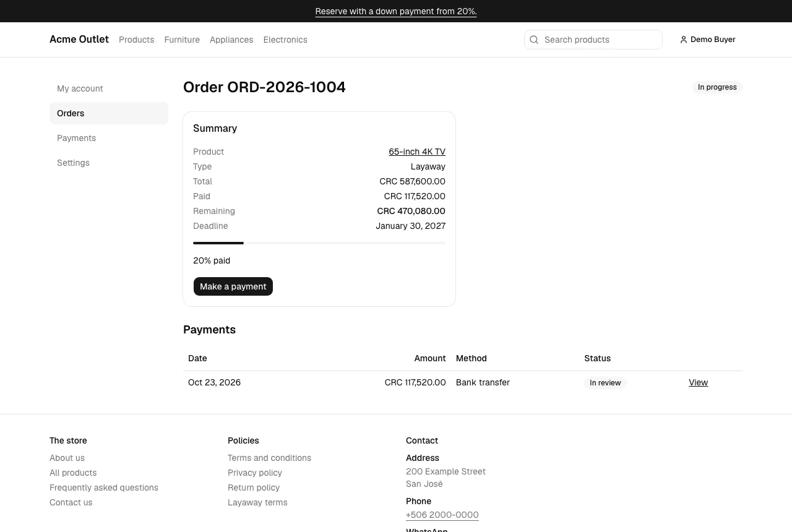Click the deadline January 30, 2027

(x=410, y=226)
